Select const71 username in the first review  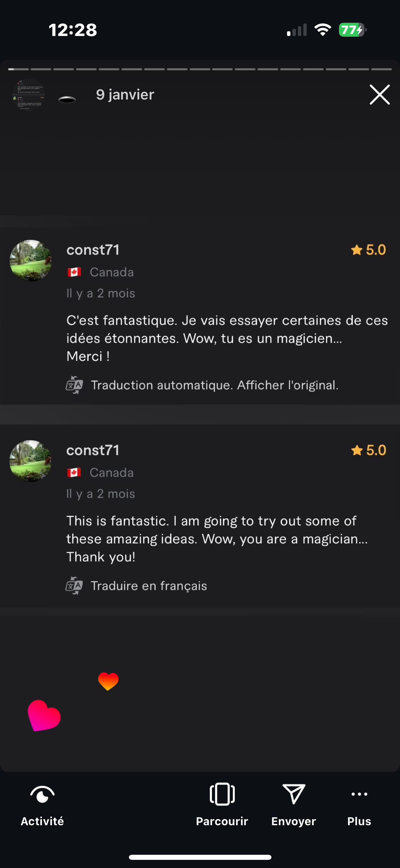[x=93, y=250]
